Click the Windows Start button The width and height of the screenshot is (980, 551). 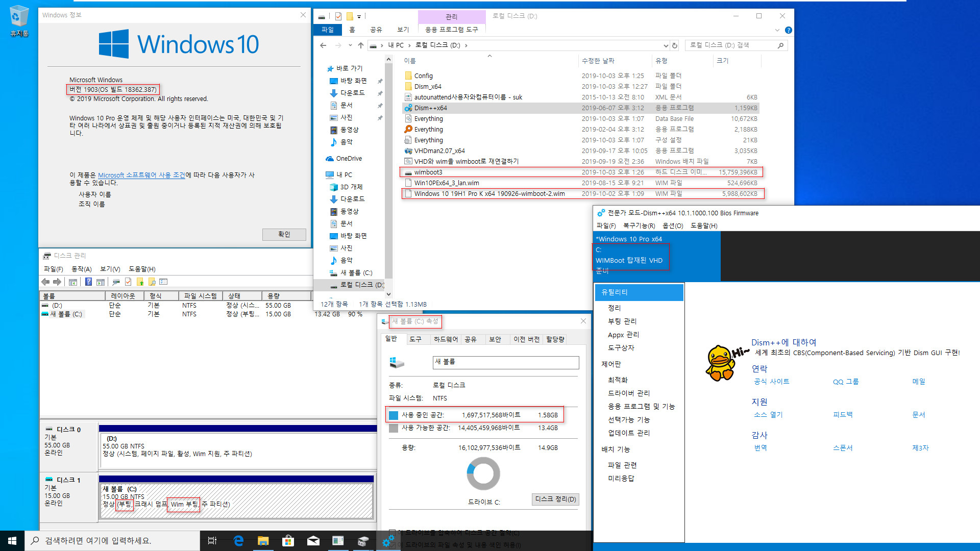(12, 541)
